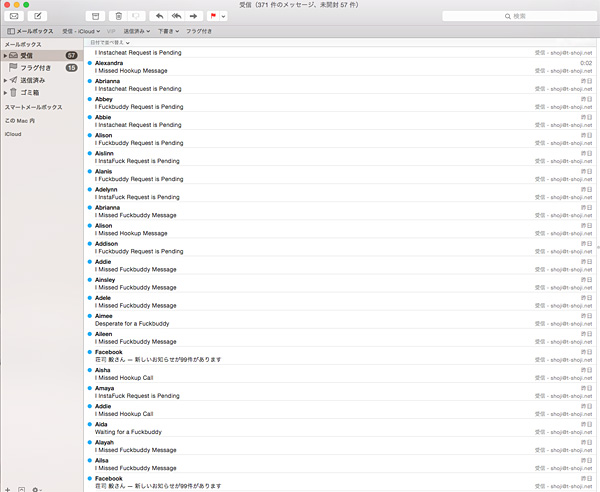This screenshot has width=600, height=492.
Task: Click the スマートメールボックス sidebar heading
Action: [33, 107]
